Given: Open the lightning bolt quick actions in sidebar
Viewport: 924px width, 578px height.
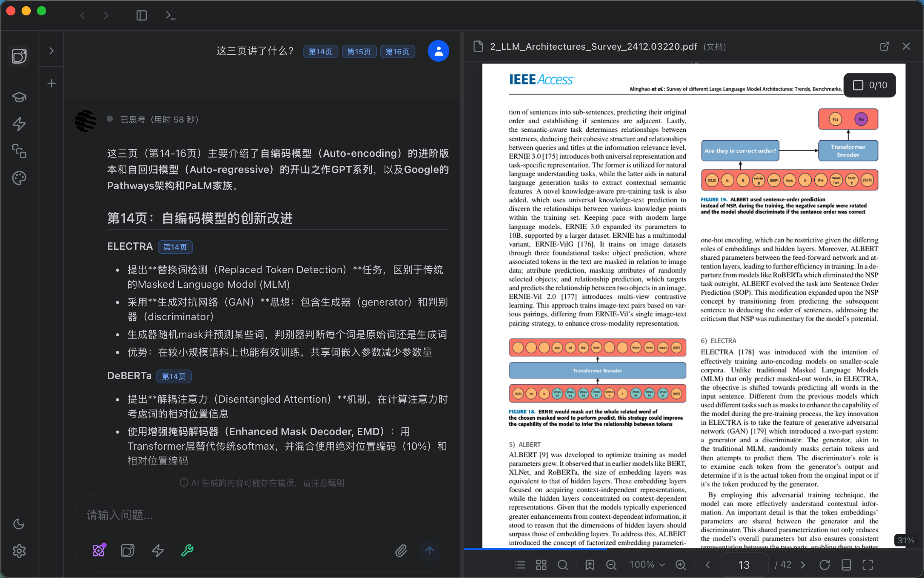Looking at the screenshot, I should [x=19, y=124].
